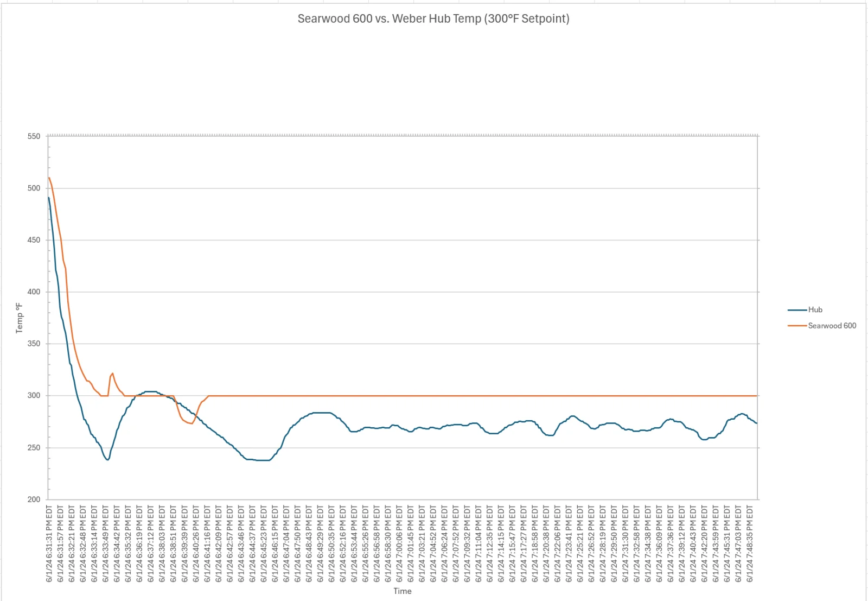Click x-axis label '6/1/24 7:09:32 PM EDT'
Image resolution: width=868 pixels, height=601 pixels.
pos(467,544)
